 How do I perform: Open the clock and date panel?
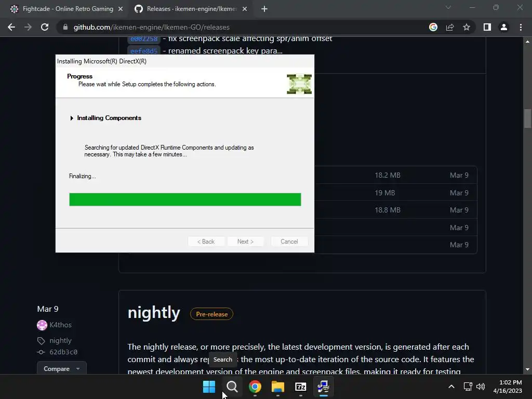pos(508,387)
